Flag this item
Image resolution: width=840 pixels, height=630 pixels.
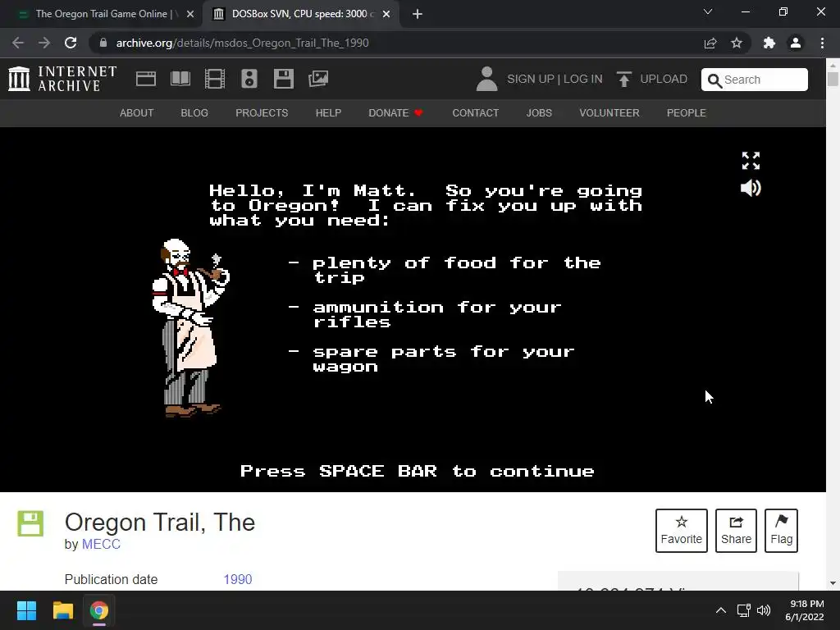781,531
